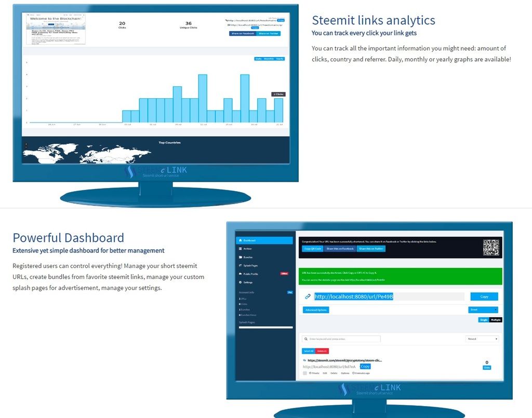Click the chain link icon beside shortened URL
This screenshot has height=418, width=532.
pos(308,296)
